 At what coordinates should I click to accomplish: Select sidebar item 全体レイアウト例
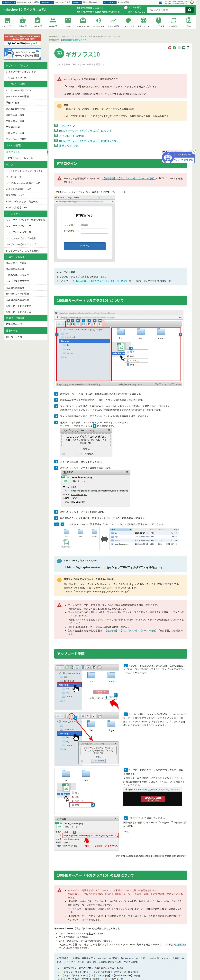pos(26,78)
